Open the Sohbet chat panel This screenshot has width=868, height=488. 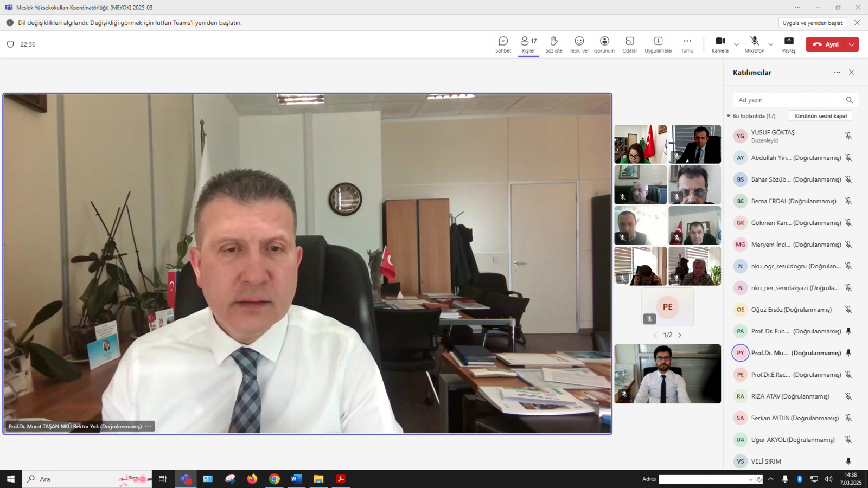(x=503, y=44)
